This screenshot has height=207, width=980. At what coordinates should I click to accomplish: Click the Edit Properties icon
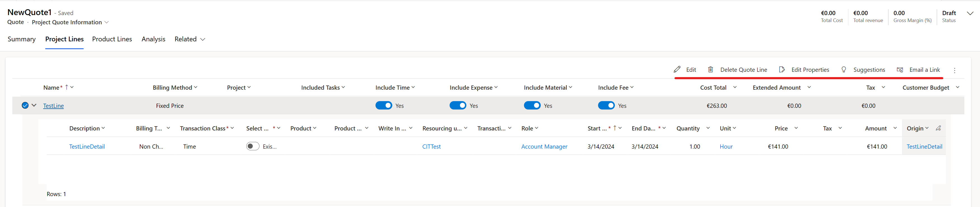pyautogui.click(x=782, y=70)
